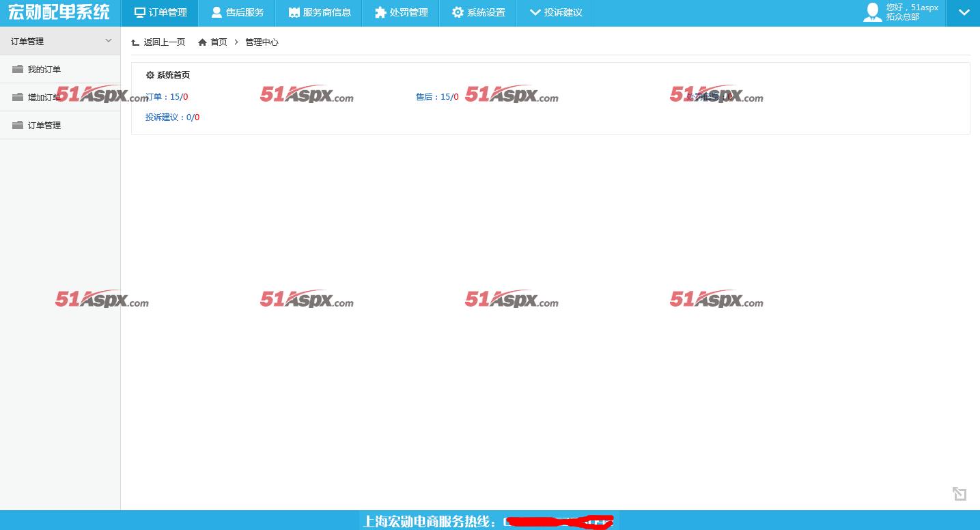Click the gear icon beside 系统设置

[x=458, y=12]
